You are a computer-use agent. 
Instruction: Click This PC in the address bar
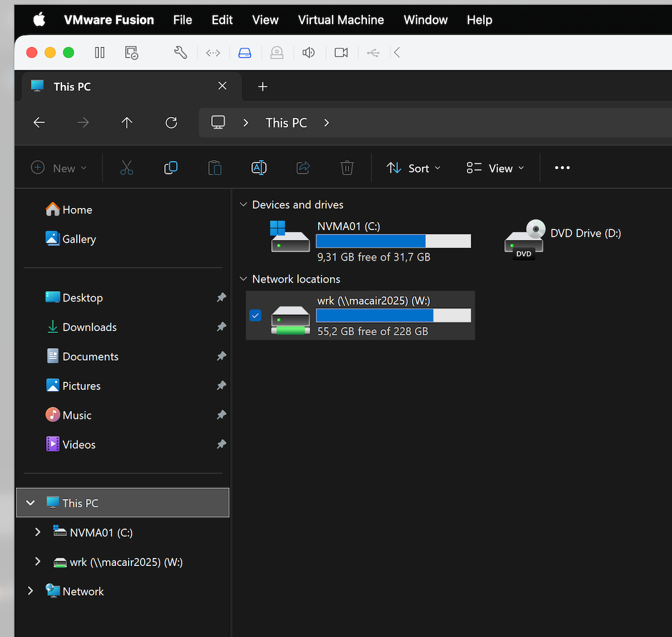(286, 123)
